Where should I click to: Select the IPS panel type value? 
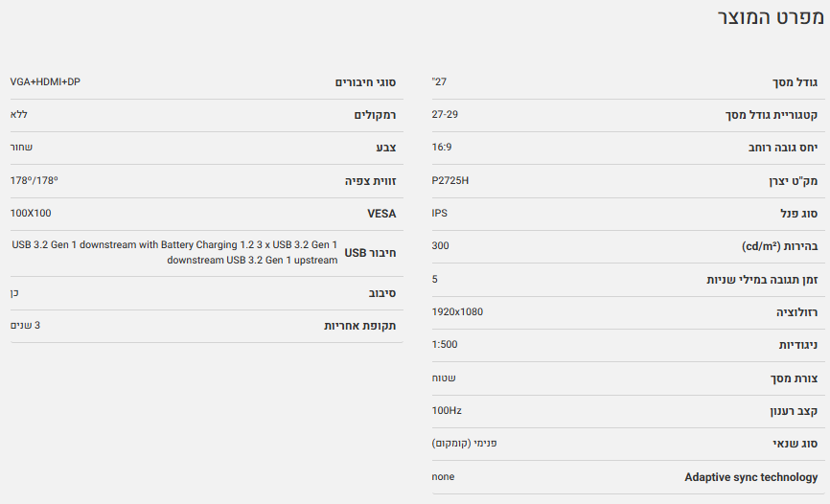pyautogui.click(x=440, y=213)
